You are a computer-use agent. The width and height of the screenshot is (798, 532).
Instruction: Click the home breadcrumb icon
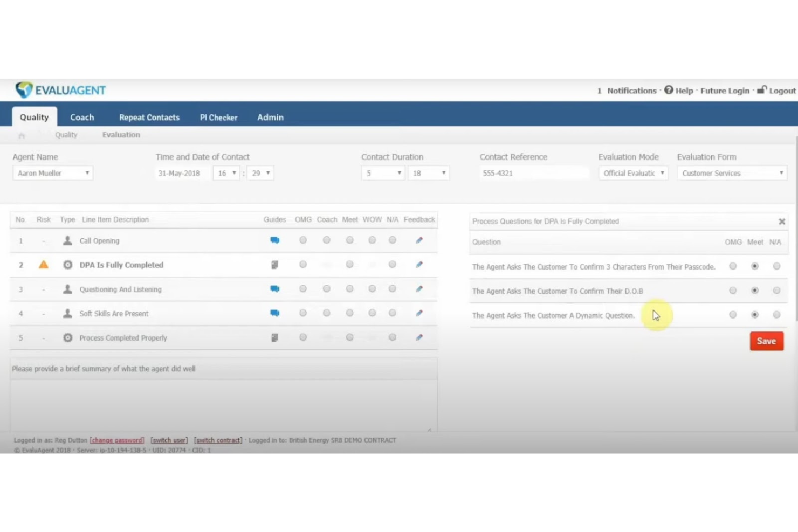(x=22, y=135)
